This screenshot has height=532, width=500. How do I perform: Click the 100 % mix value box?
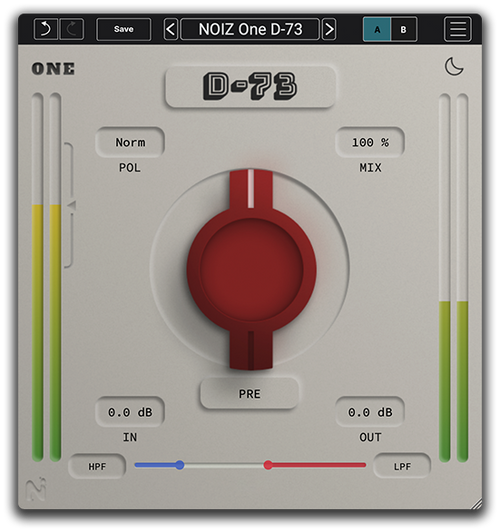click(x=370, y=142)
